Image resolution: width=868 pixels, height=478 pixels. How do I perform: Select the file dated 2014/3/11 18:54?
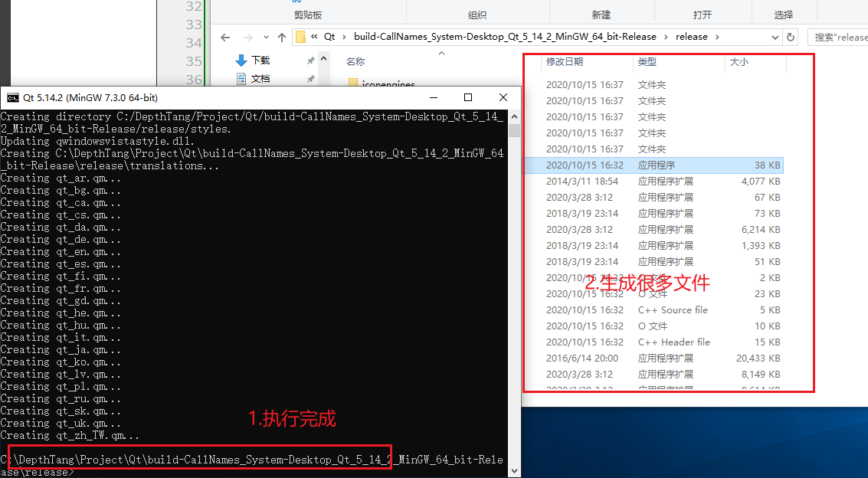coord(653,181)
